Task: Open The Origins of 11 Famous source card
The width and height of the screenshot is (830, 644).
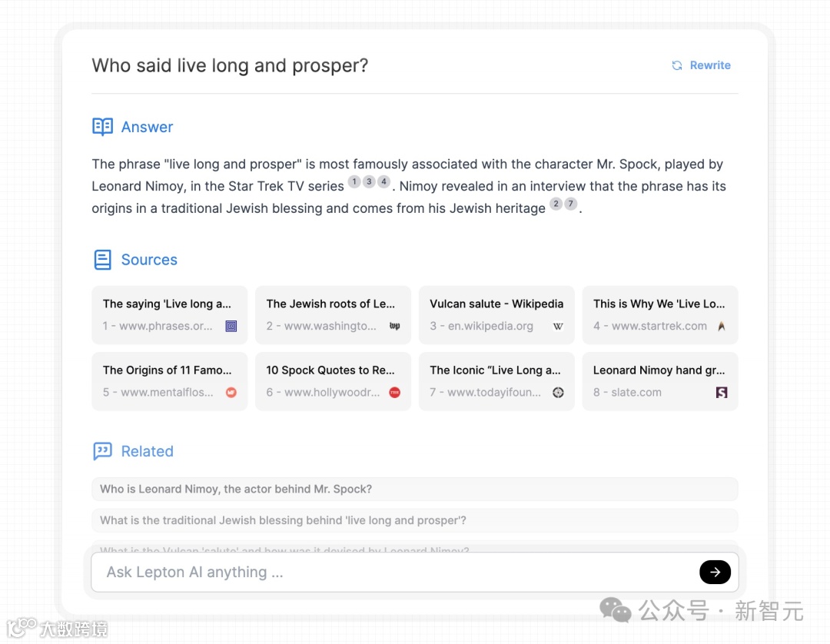Action: coord(169,380)
